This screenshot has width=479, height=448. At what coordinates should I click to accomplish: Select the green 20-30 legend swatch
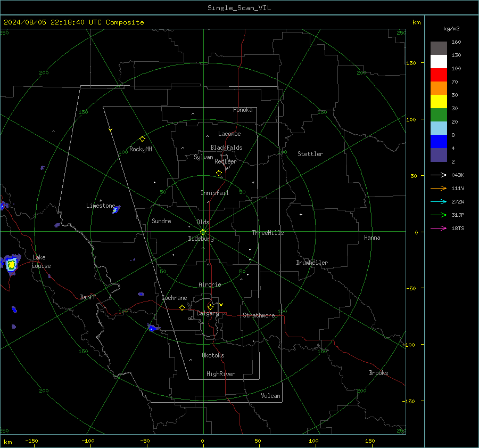tap(439, 115)
